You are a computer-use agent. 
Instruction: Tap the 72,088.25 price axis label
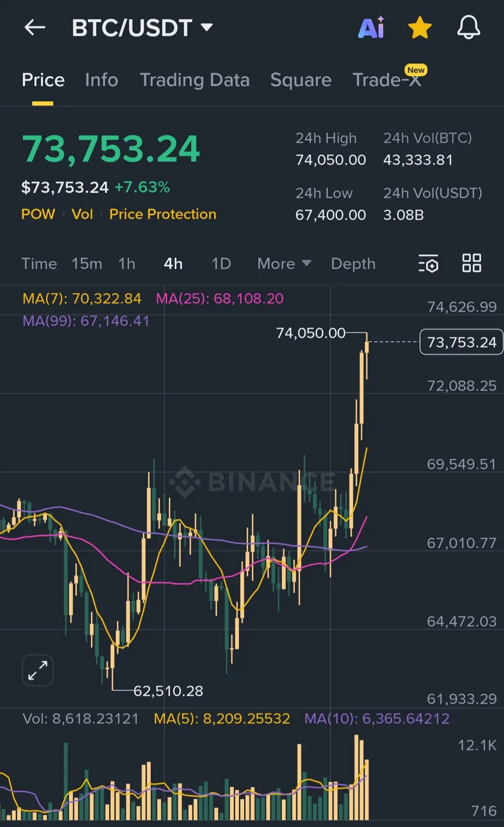[462, 385]
